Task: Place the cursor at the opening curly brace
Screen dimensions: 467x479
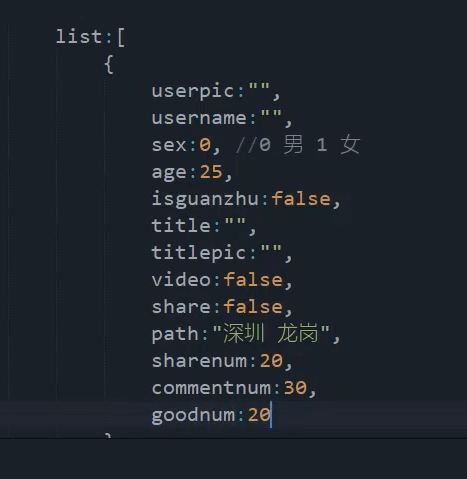Action: click(109, 64)
